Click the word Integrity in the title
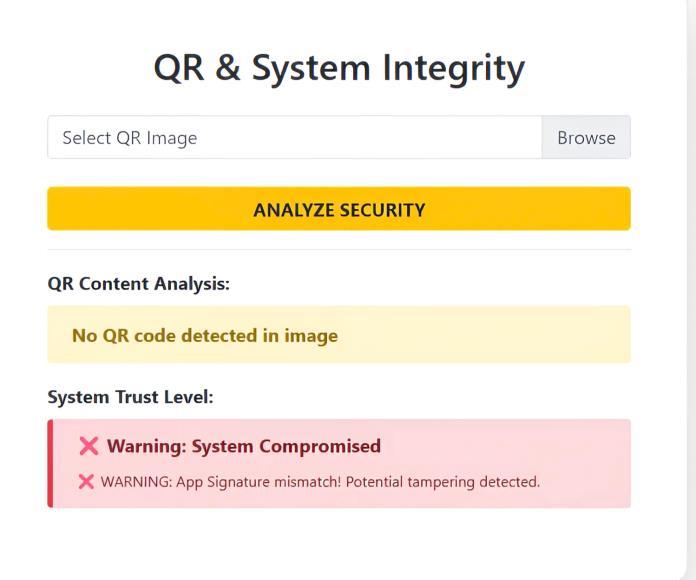The height and width of the screenshot is (580, 696). [453, 68]
